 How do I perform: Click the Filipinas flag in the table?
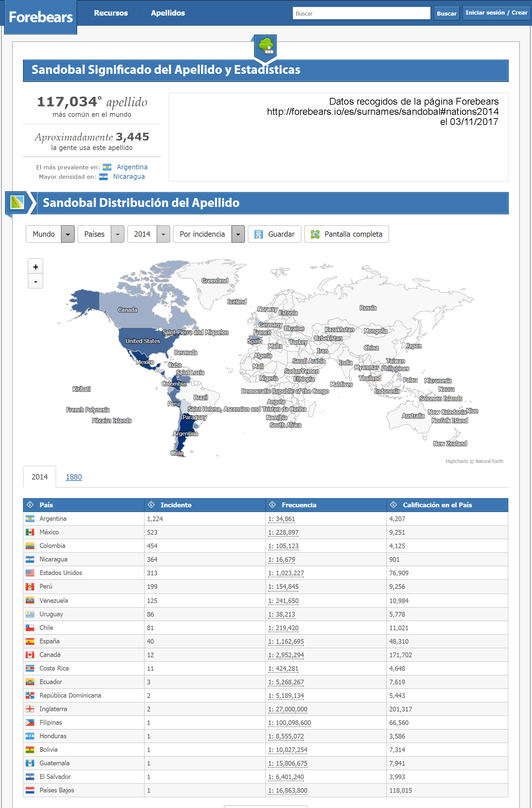(30, 723)
